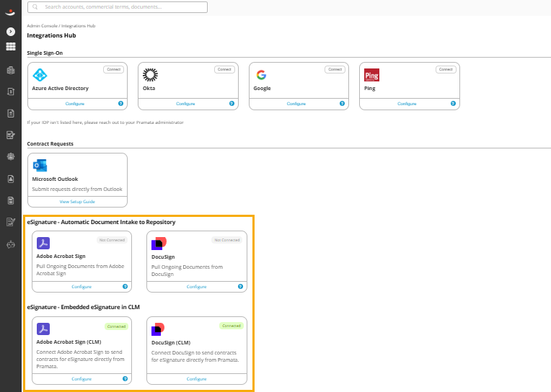Open the buildings accounts sidebar icon

pos(11,70)
